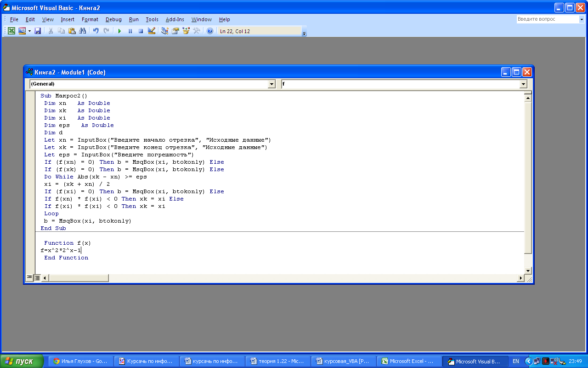
Task: Open the Debug menu
Action: 113,19
